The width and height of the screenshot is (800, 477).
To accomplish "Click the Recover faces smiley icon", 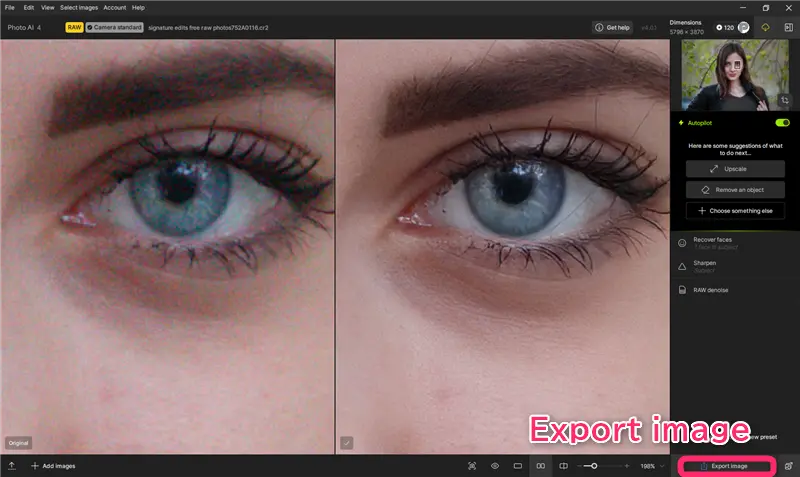I will pos(682,243).
